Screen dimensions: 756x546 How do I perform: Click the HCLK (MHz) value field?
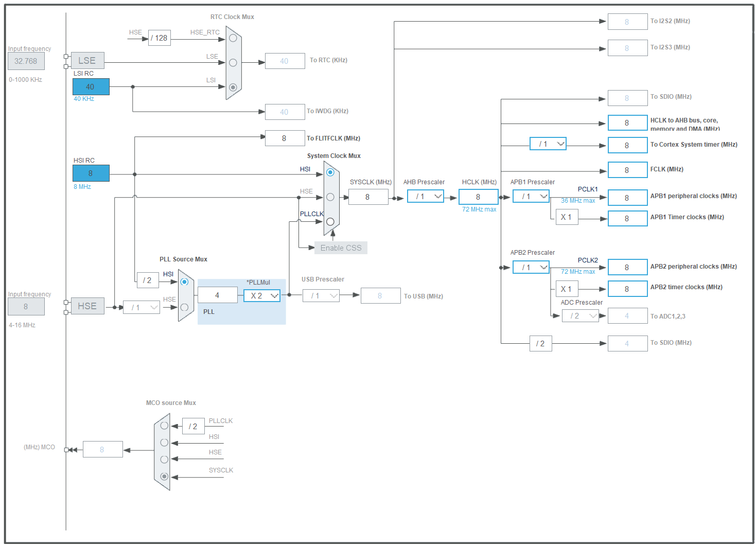(x=479, y=197)
